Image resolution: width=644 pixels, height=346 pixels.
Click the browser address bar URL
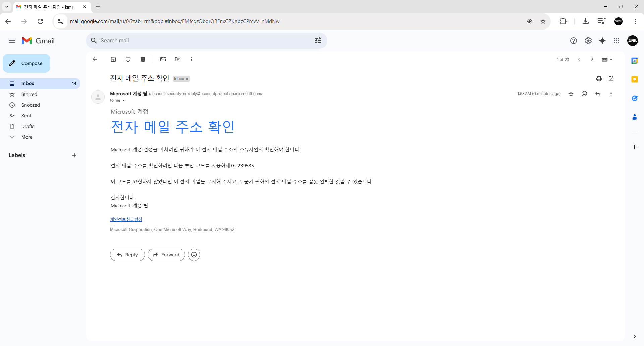coord(175,21)
